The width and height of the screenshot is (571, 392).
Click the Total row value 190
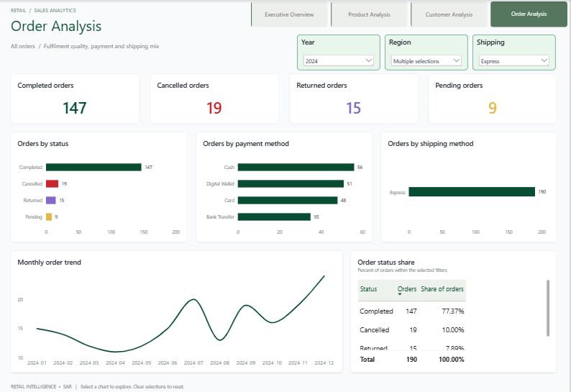click(411, 360)
